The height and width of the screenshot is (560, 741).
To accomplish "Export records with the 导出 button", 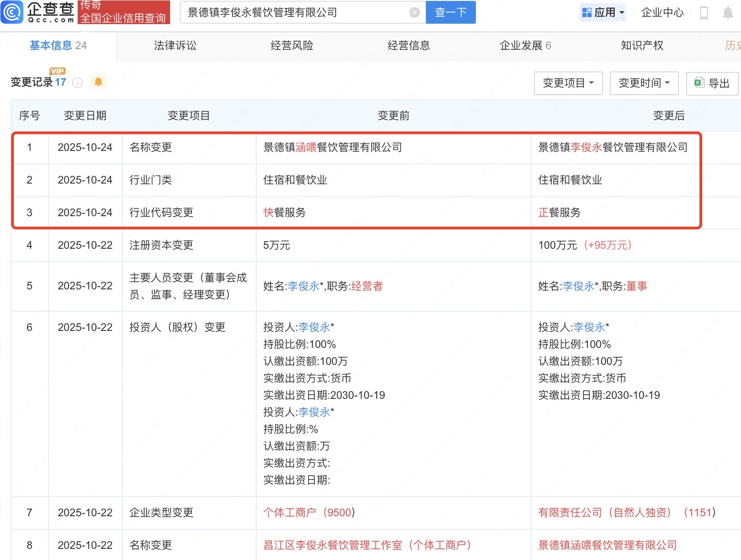I will pos(712,83).
